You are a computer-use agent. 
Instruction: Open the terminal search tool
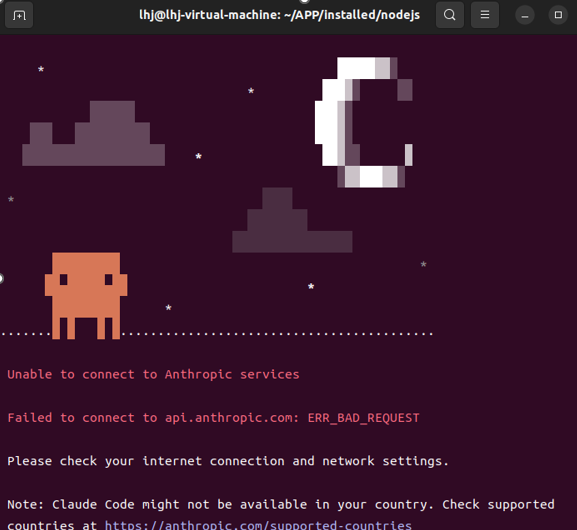(450, 15)
